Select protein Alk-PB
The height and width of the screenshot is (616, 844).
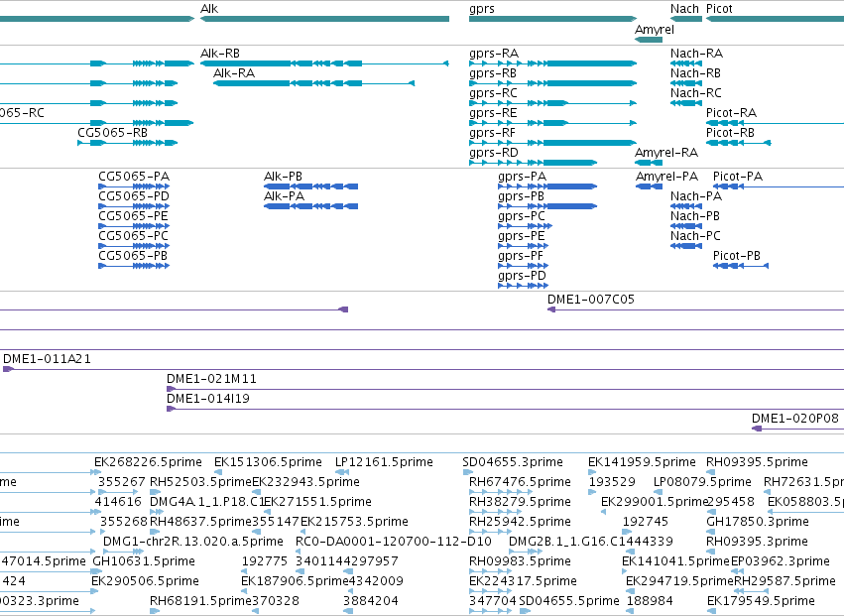point(283,177)
